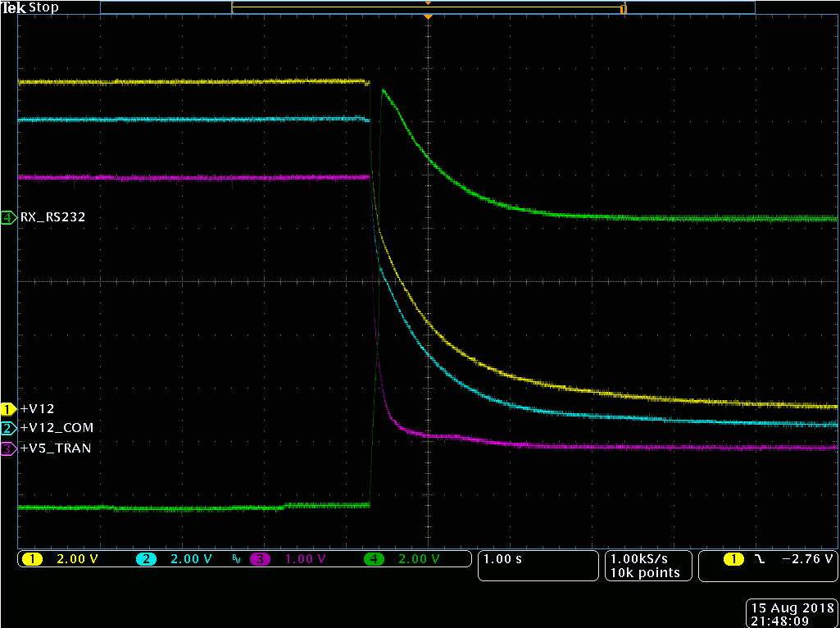The image size is (840, 628).
Task: Click the +V12 channel label
Action: coord(38,409)
